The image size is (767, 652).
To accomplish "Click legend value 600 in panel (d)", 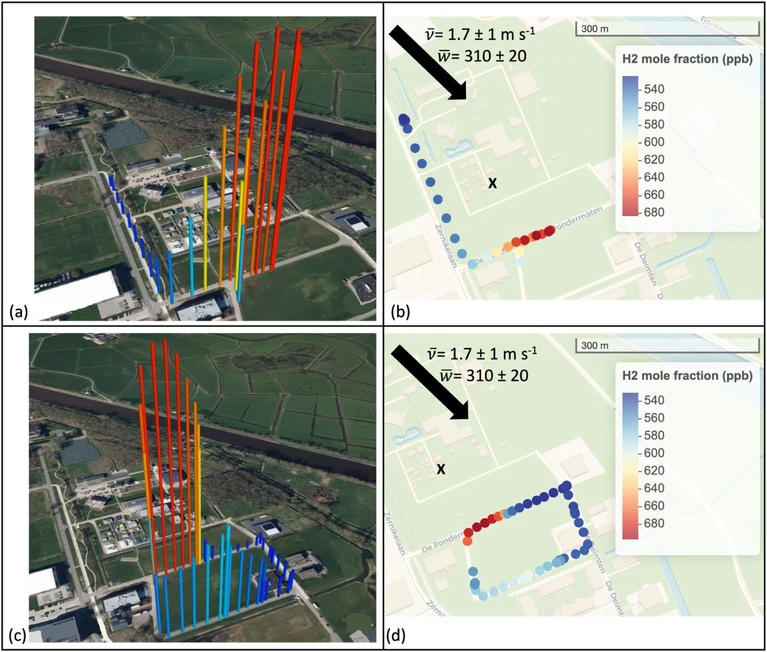I will coord(654,453).
